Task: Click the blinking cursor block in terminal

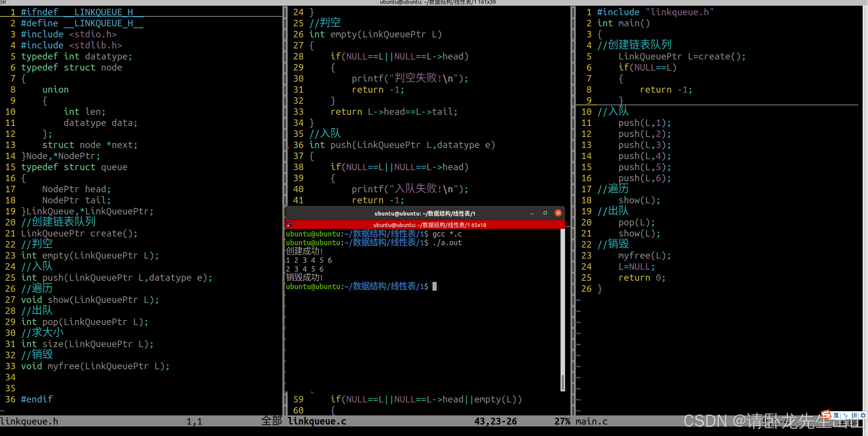Action: click(x=434, y=286)
